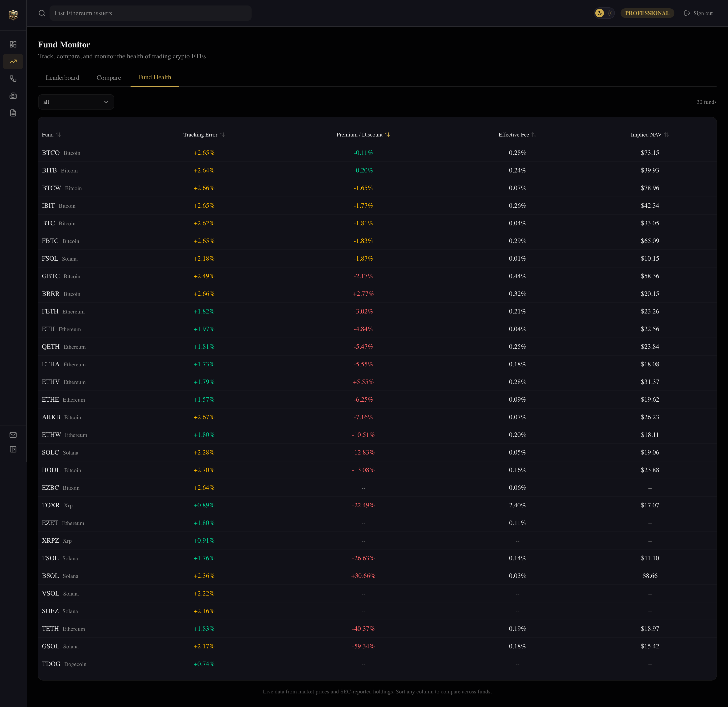Click the search magnifier icon
This screenshot has height=707, width=728.
pos(42,13)
